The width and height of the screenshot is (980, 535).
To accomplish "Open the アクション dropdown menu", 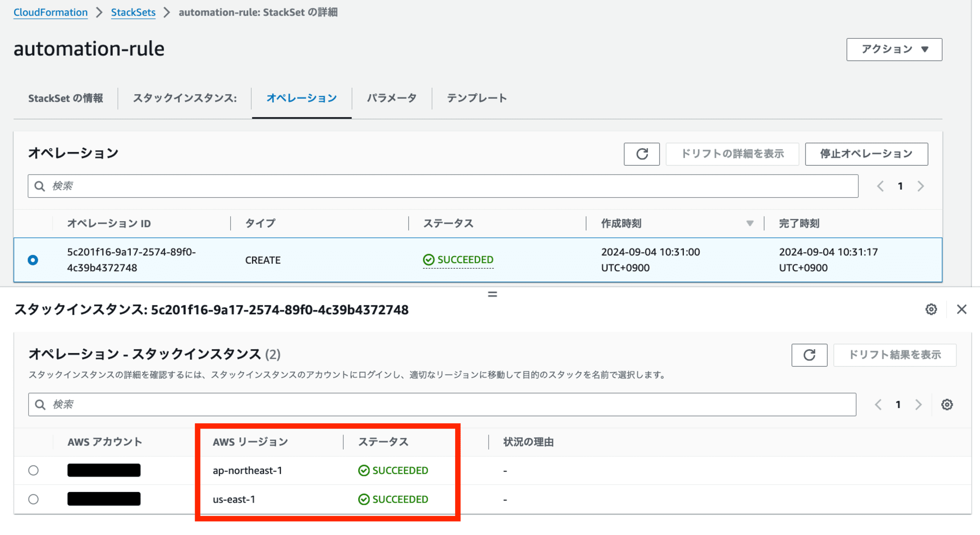I will coord(894,50).
